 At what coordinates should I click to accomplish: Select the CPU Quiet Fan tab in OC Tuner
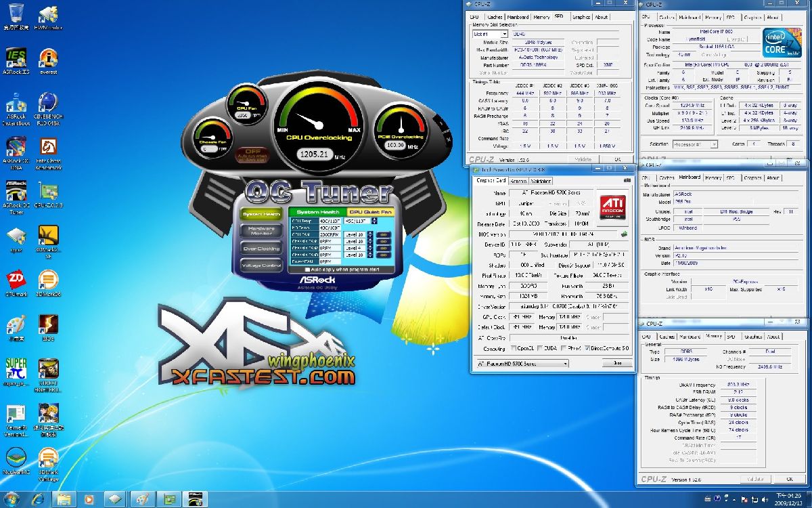[369, 211]
